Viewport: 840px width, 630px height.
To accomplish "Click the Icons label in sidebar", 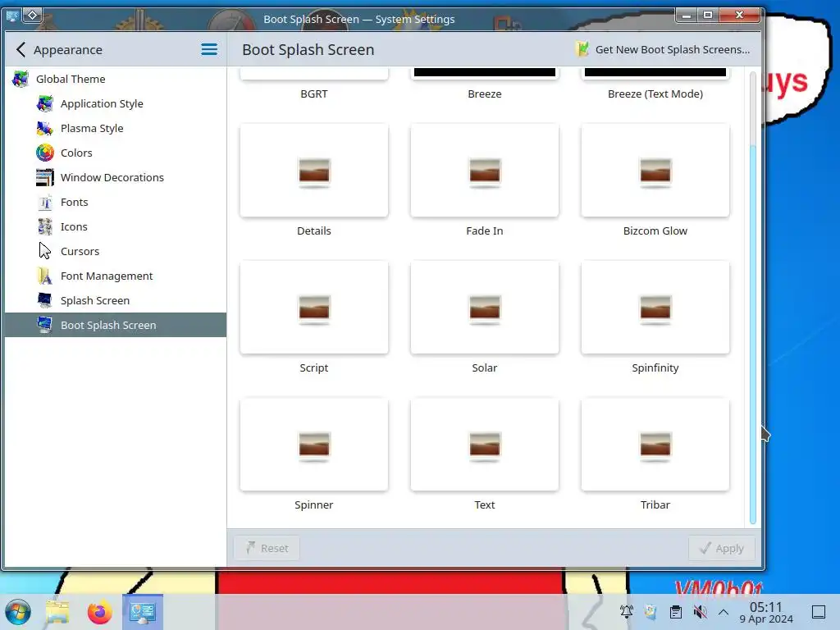I will (x=74, y=226).
